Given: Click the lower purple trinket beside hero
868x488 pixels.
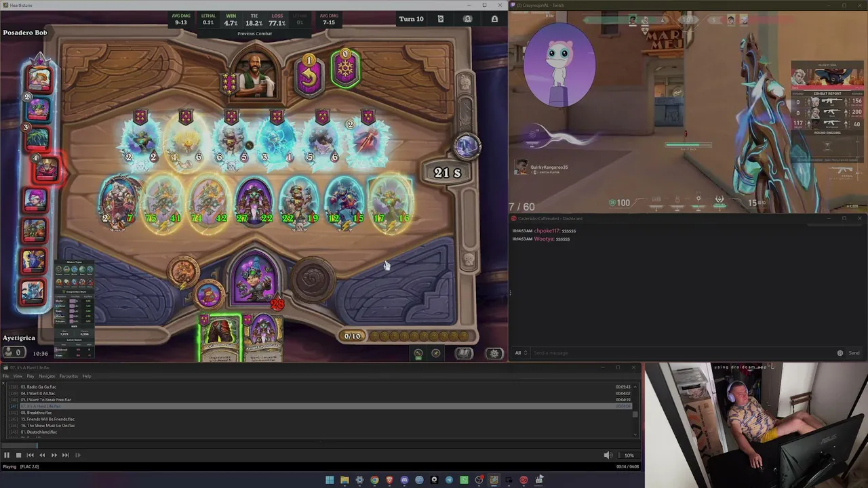Looking at the screenshot, I should point(210,295).
